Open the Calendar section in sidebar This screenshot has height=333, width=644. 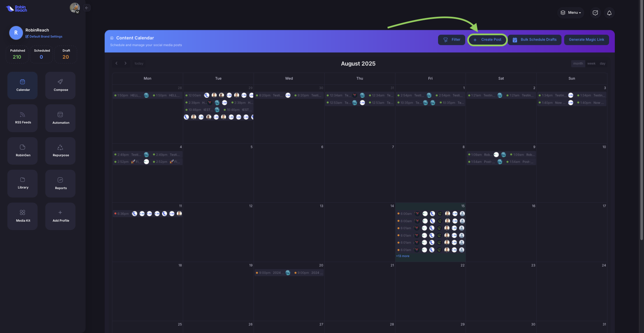[x=22, y=86]
